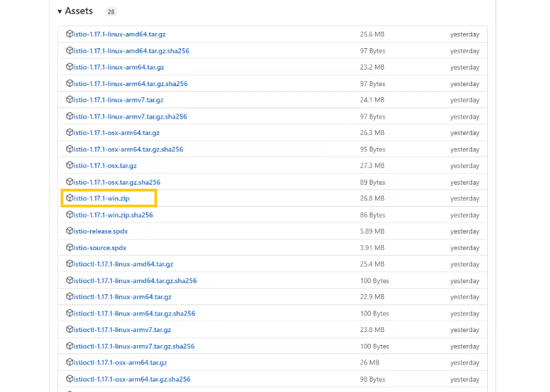Download istio-source.spdx file
The width and height of the screenshot is (550, 392).
pos(100,248)
